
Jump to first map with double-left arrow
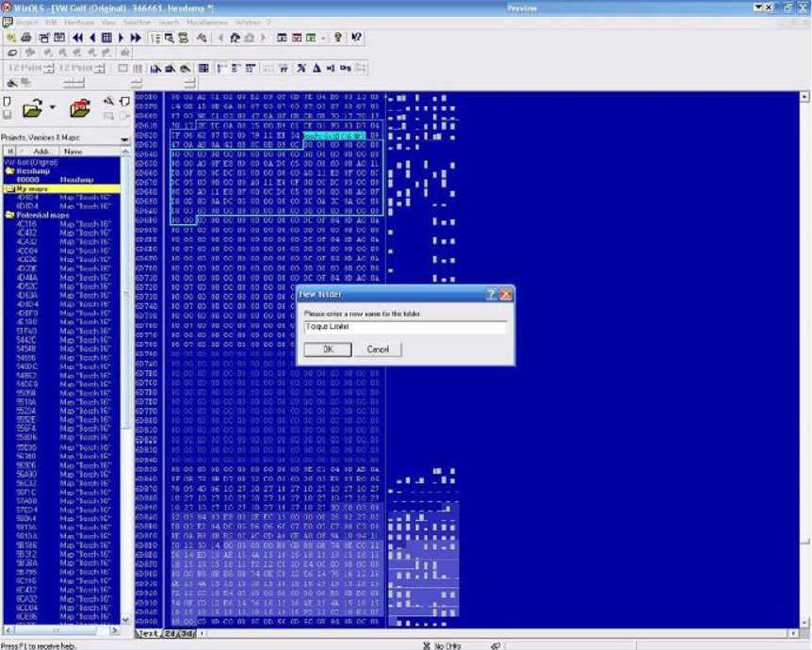pyautogui.click(x=76, y=38)
